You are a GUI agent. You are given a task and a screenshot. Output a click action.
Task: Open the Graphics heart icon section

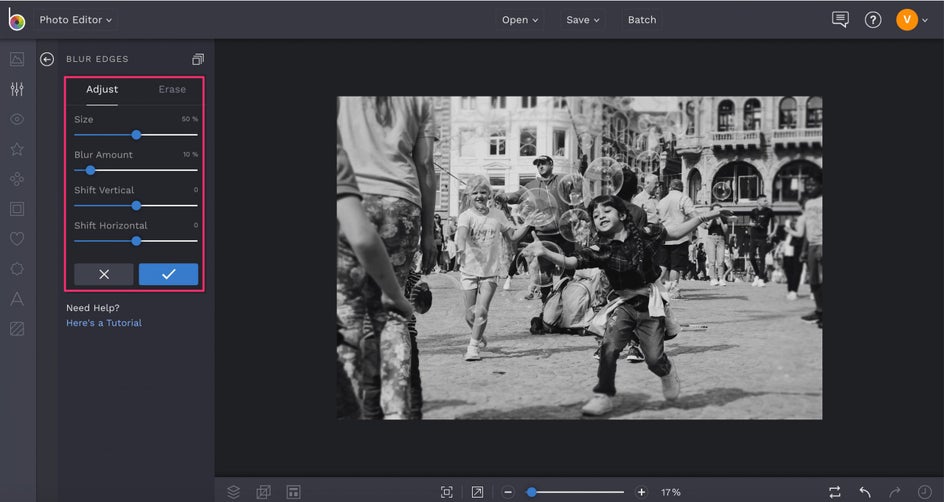(17, 239)
